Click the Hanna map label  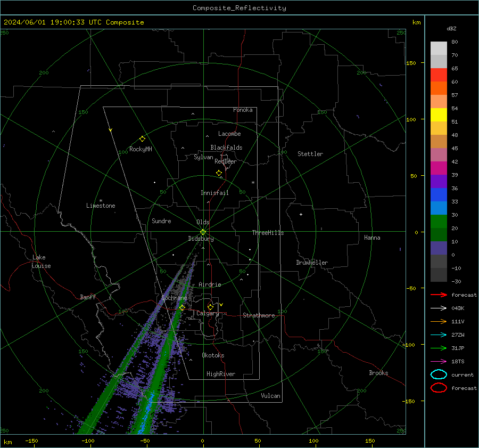click(x=372, y=238)
